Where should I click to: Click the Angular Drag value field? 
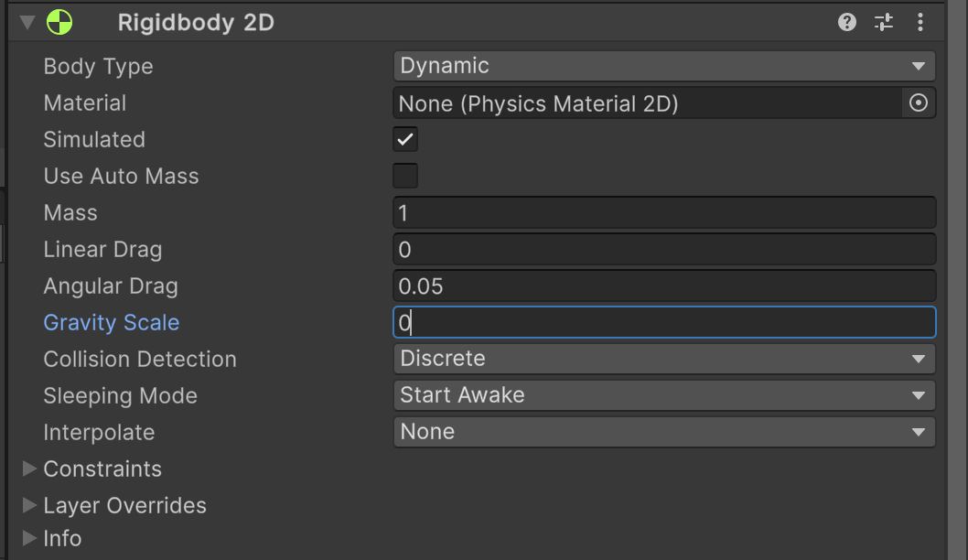664,285
